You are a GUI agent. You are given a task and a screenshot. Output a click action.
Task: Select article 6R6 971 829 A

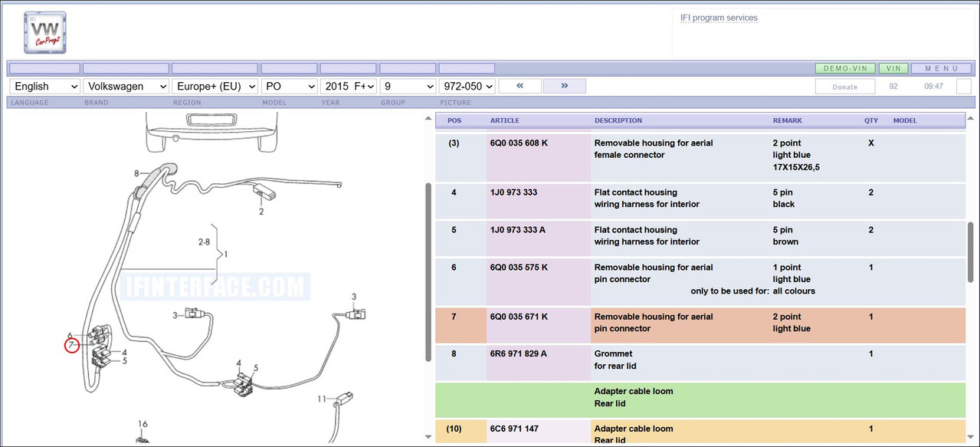coord(519,354)
